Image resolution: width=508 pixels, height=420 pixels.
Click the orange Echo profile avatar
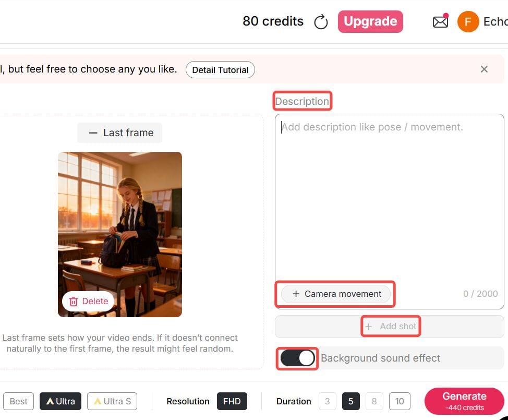pos(468,21)
